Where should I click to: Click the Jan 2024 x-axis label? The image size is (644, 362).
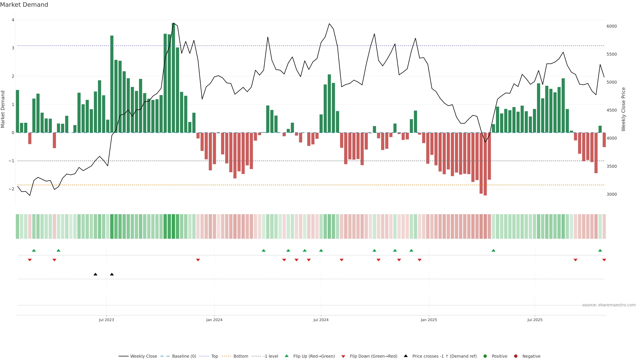(x=214, y=320)
